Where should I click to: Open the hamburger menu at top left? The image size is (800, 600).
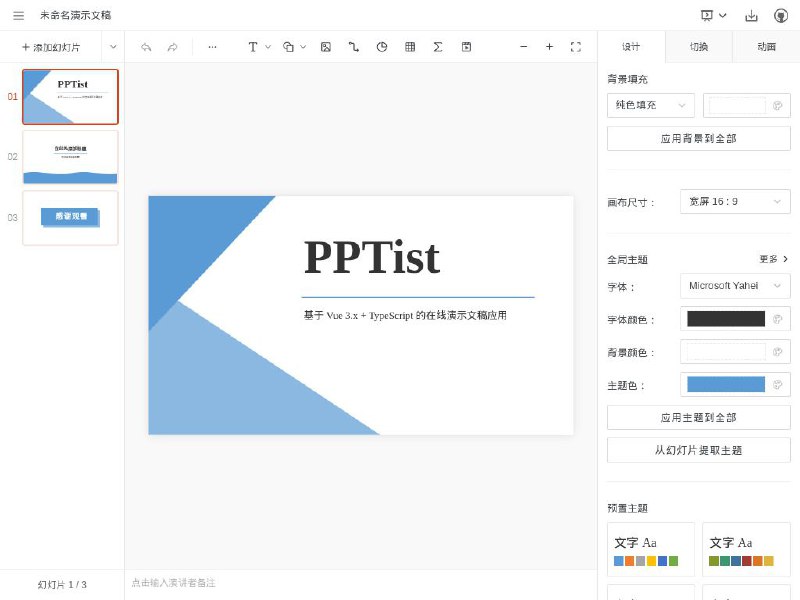coord(17,15)
